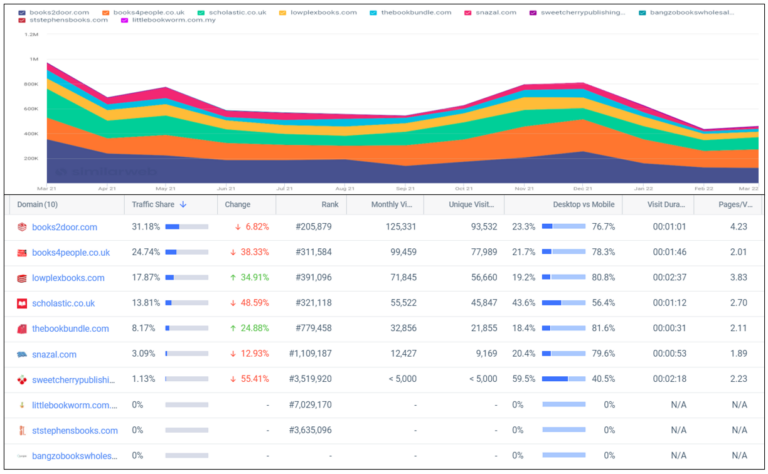Open the lowplexbooks.com domain link

(x=68, y=278)
